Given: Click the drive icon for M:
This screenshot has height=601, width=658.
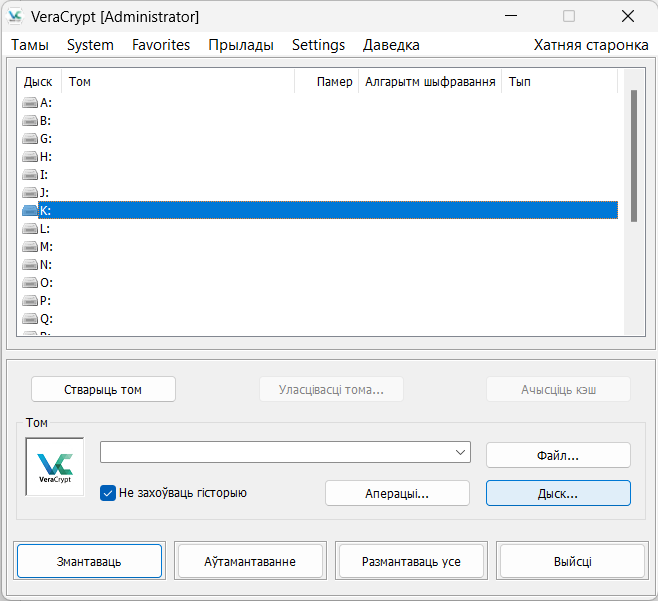Looking at the screenshot, I should coord(30,246).
